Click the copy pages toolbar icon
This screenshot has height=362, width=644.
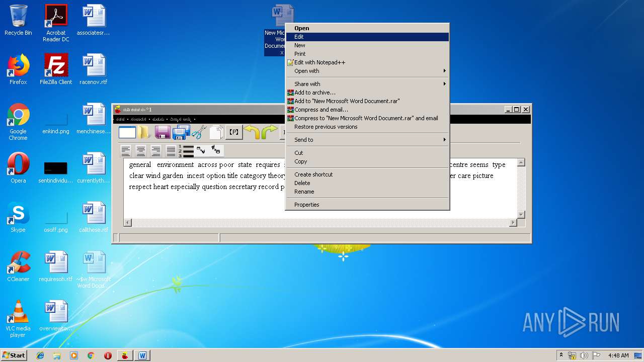pyautogui.click(x=217, y=132)
